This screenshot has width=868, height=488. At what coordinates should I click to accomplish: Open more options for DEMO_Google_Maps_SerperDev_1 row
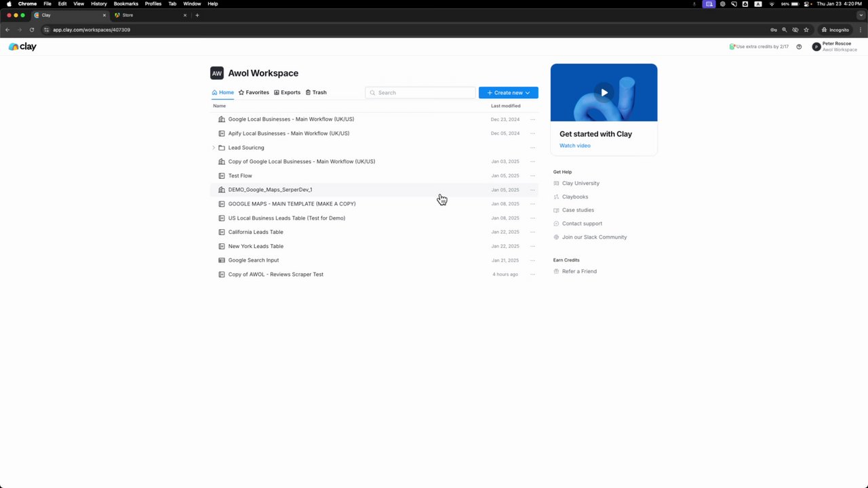[532, 190]
